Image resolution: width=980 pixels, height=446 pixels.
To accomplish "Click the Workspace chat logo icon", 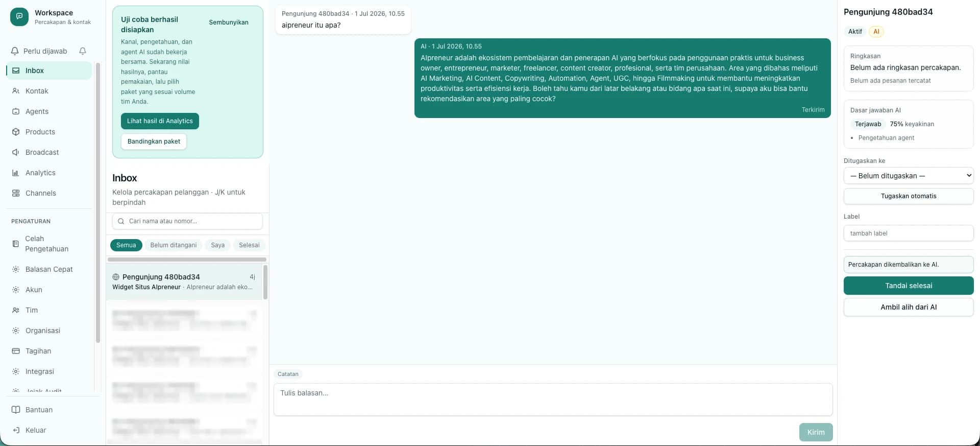I will coord(19,17).
